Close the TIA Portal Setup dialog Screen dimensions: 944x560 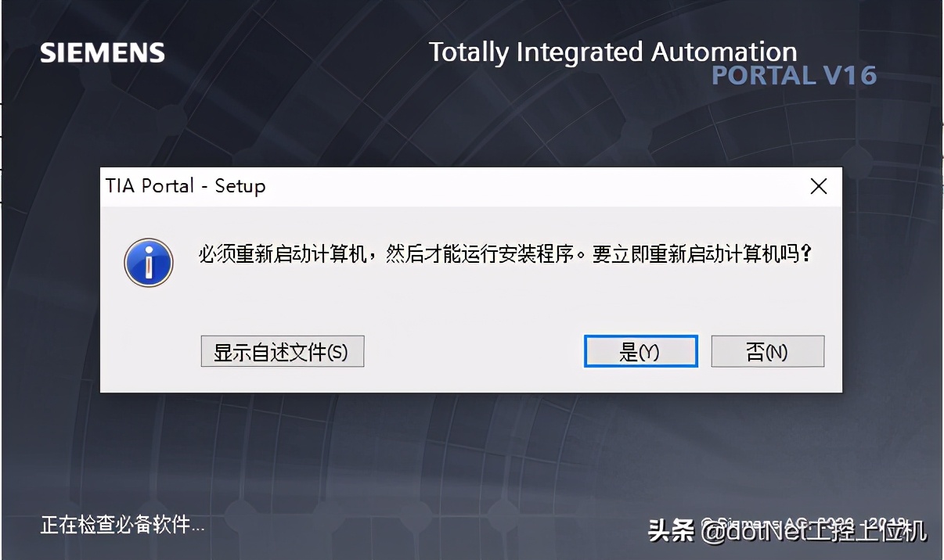click(x=819, y=186)
